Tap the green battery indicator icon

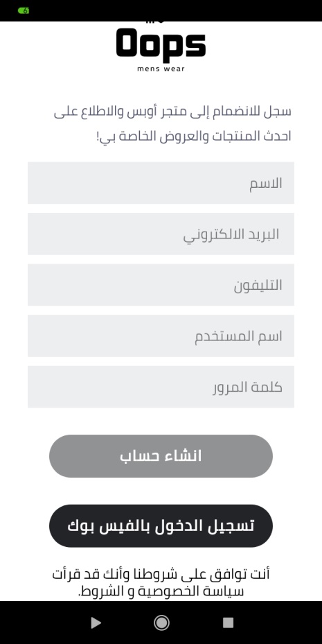[24, 10]
